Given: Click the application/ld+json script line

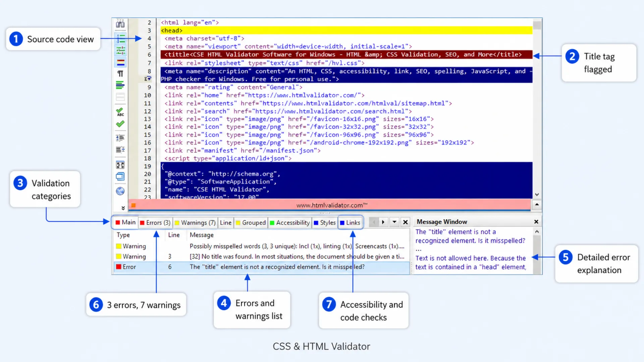Looking at the screenshot, I should (228, 158).
